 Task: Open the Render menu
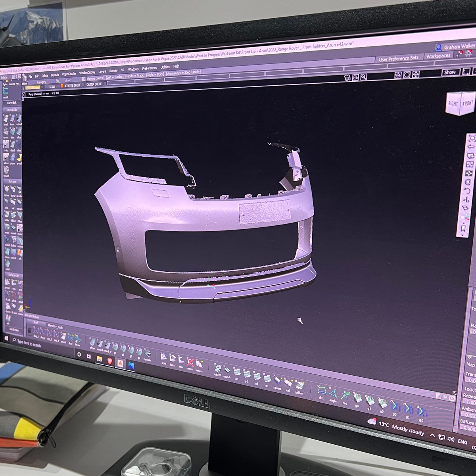pyautogui.click(x=113, y=71)
